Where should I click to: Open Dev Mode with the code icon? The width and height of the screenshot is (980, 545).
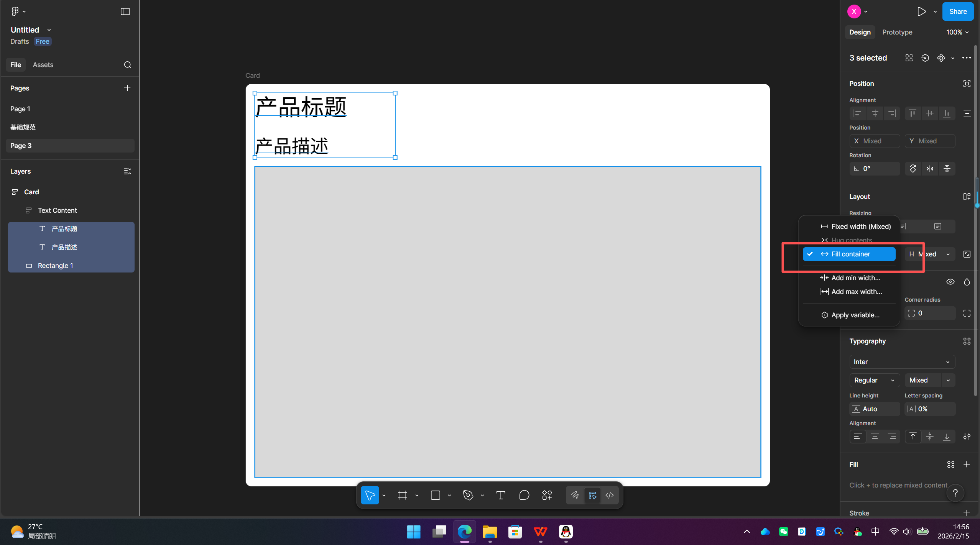click(609, 495)
